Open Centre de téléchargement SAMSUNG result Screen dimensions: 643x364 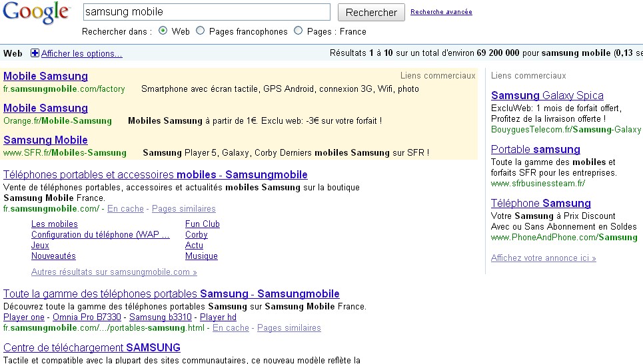coord(92,347)
